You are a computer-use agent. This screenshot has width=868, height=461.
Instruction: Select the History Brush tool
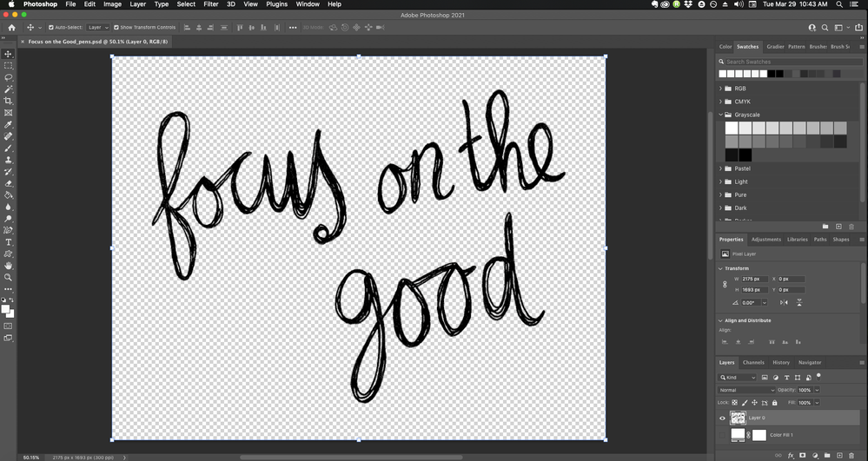pos(9,172)
